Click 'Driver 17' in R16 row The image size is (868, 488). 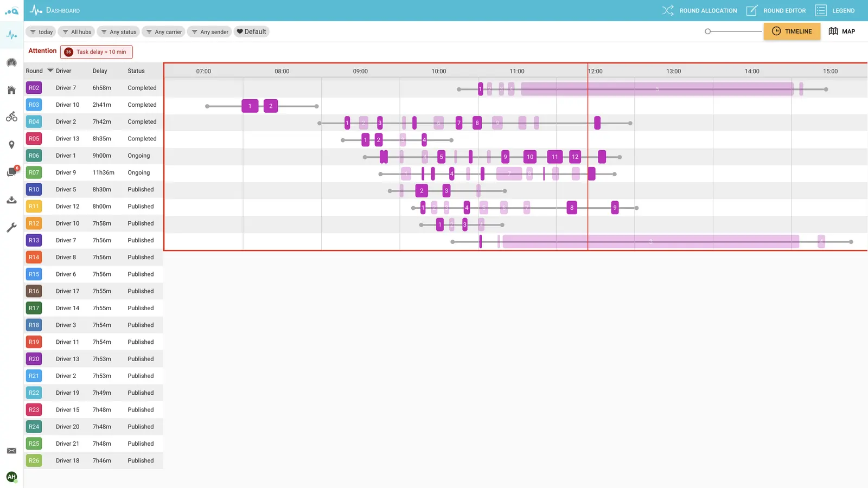click(x=67, y=291)
